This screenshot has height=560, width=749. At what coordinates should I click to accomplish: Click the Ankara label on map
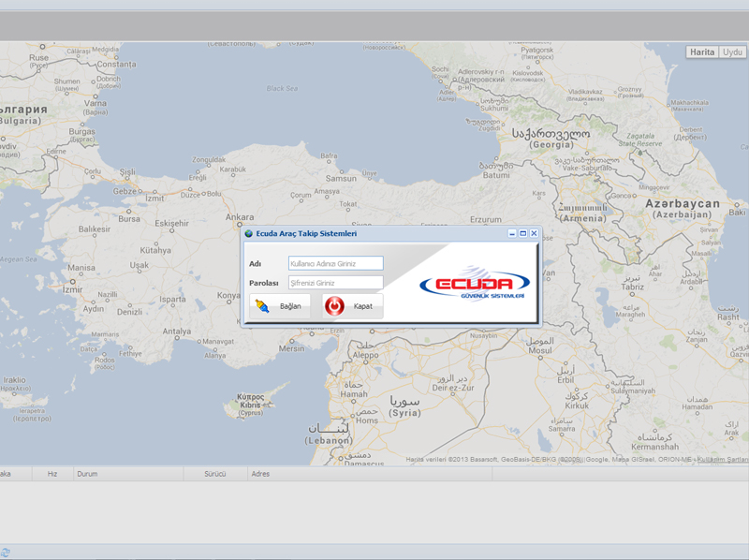240,217
